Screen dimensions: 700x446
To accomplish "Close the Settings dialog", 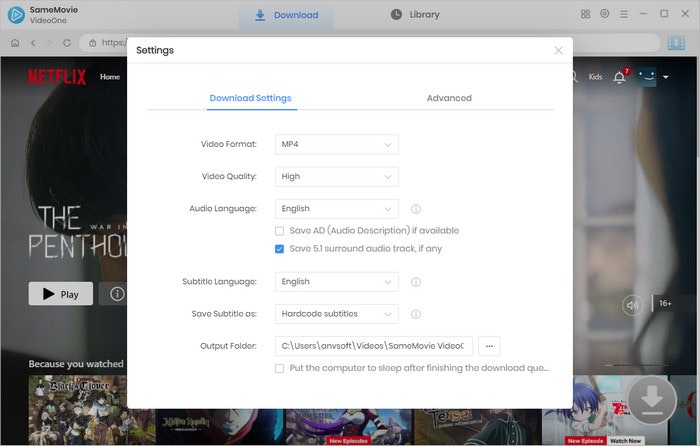I will pos(558,50).
